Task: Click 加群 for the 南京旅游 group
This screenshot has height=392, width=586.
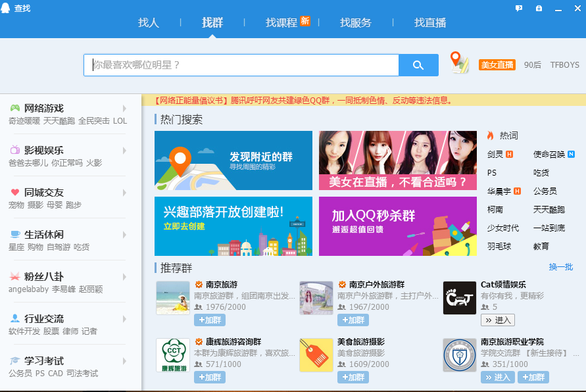Action: pyautogui.click(x=209, y=320)
